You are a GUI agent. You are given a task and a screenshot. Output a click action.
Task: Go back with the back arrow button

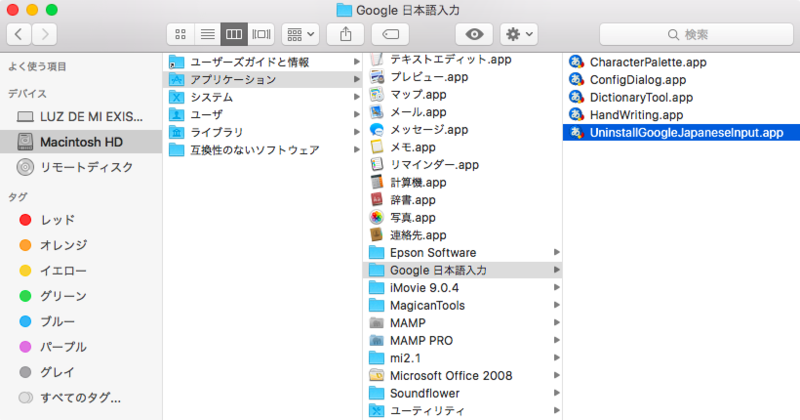point(19,34)
